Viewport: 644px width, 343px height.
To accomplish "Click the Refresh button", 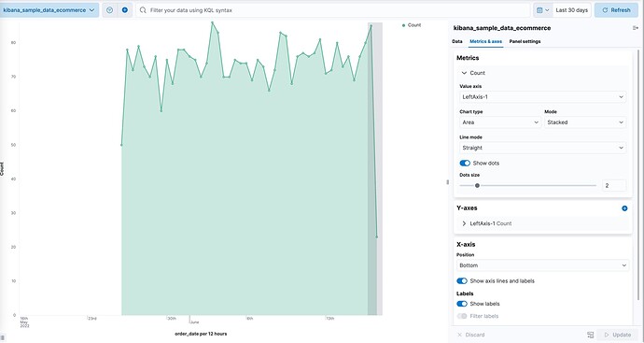I will (616, 10).
